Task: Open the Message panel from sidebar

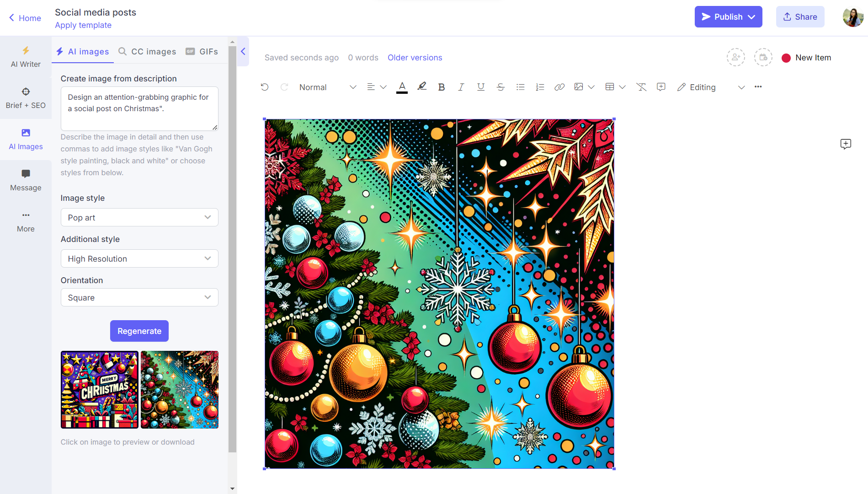Action: [26, 180]
